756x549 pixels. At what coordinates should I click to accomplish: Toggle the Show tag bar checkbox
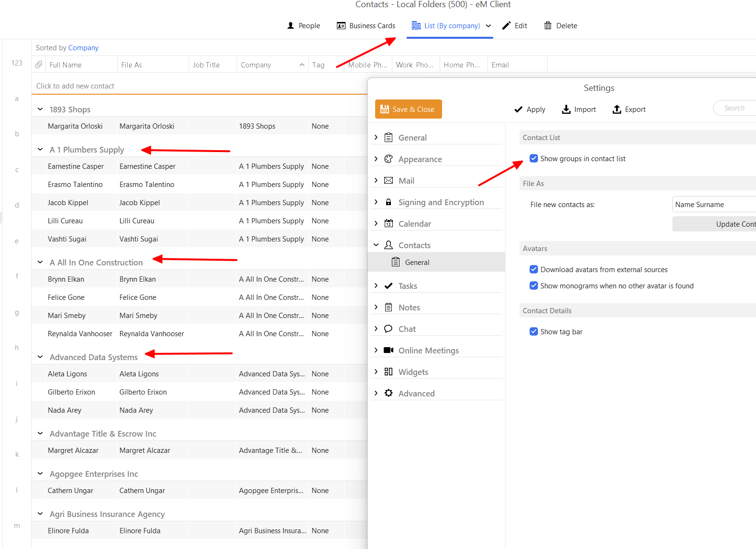pos(534,331)
